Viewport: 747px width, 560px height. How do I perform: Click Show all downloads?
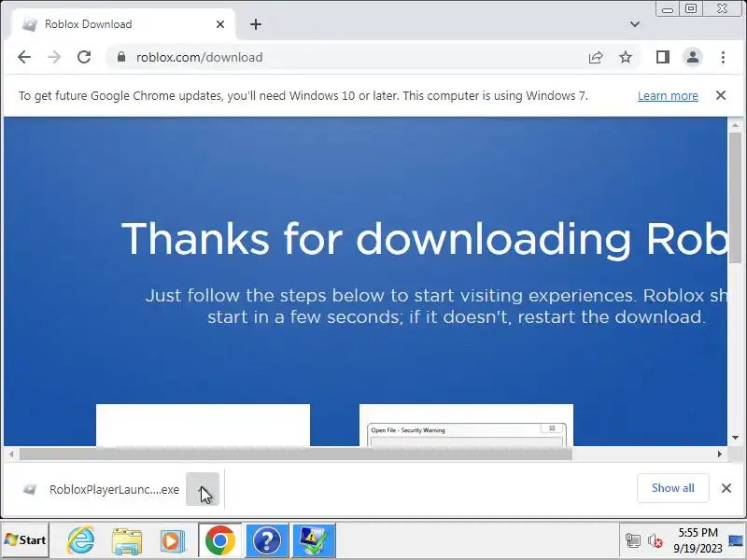672,488
